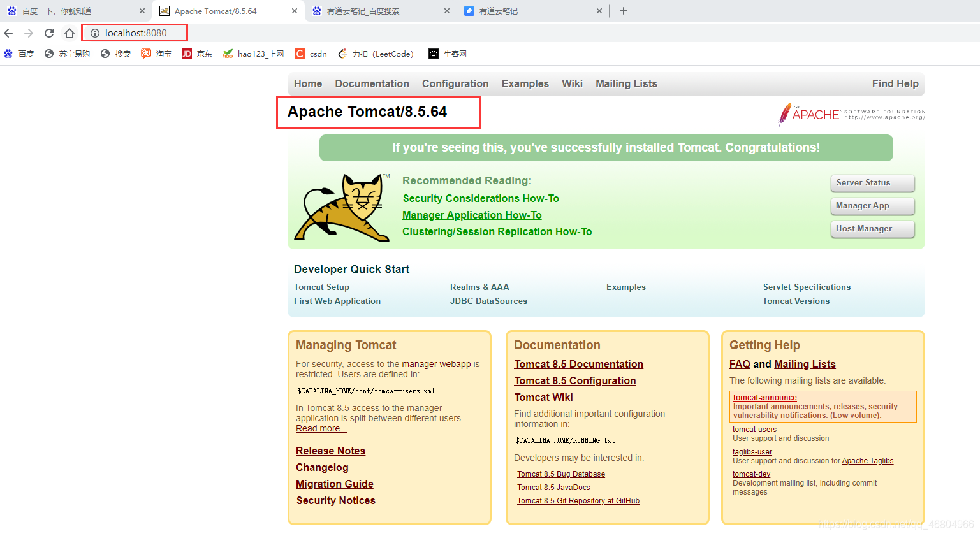980x536 pixels.
Task: Open the 力扣 (LeetCode) bookmark
Action: coord(376,54)
